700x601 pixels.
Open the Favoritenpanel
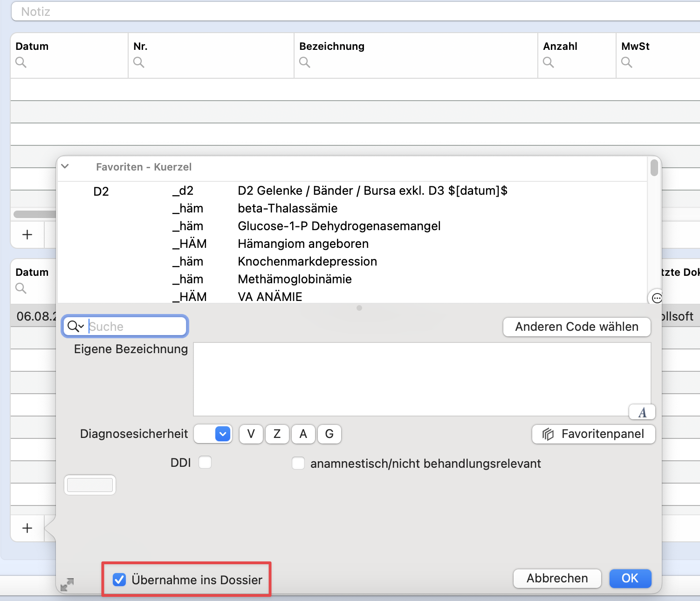pos(593,434)
